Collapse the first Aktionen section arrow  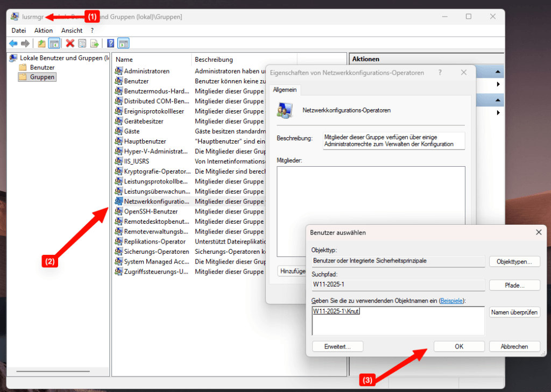point(498,72)
